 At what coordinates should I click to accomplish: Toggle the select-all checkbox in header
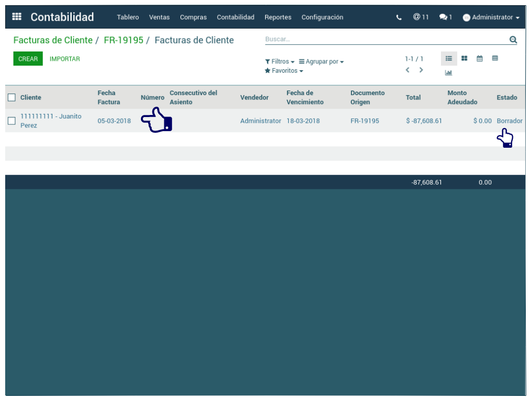(x=11, y=97)
